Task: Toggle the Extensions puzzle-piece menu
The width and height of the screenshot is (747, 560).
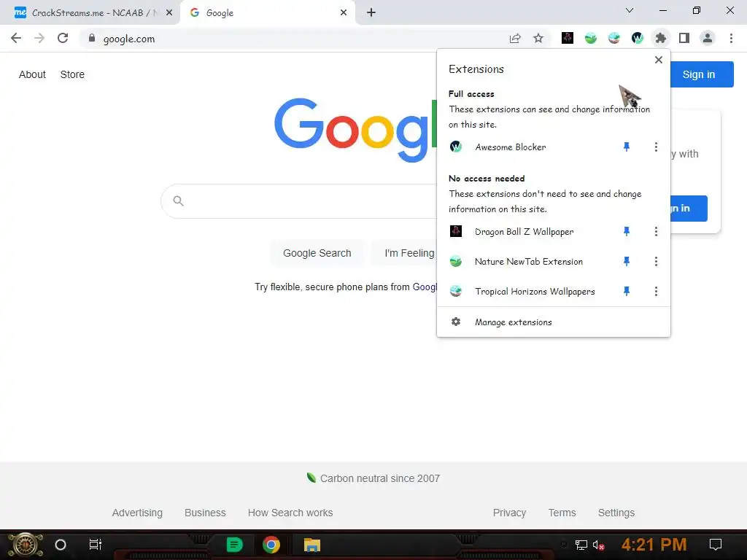Action: pyautogui.click(x=661, y=38)
